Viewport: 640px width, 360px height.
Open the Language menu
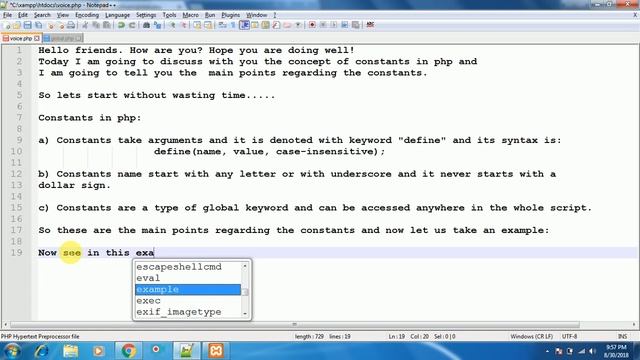coord(117,15)
